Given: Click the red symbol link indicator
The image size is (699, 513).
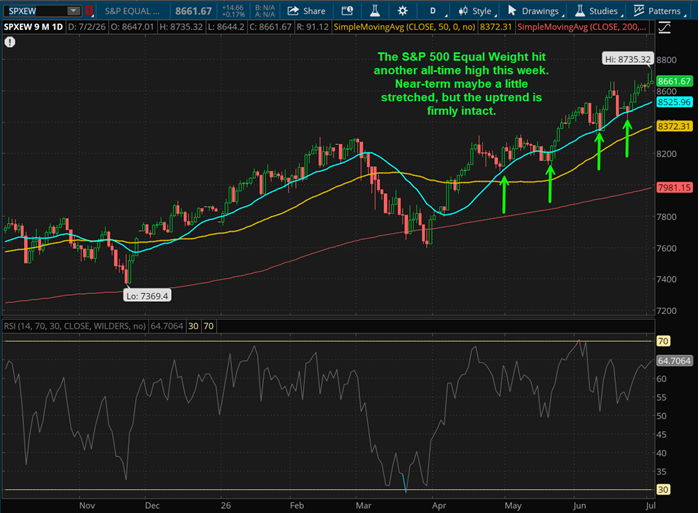Looking at the screenshot, I should pos(89,11).
